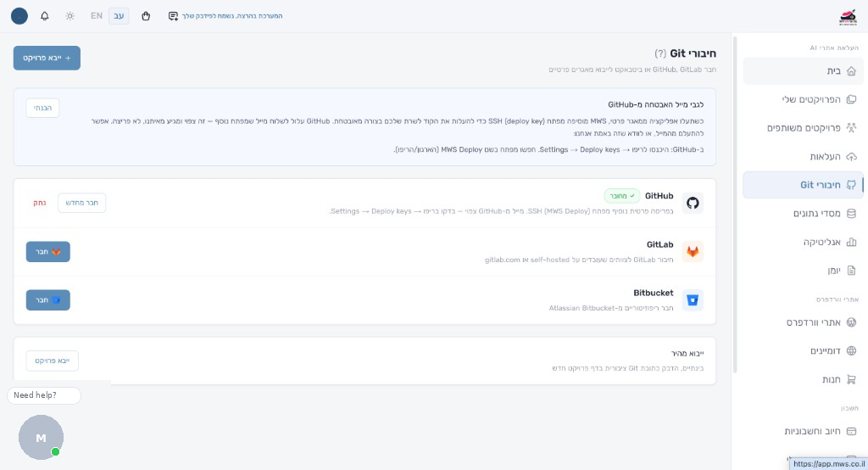Click the sidebar vertical scrollbar
Viewport: 868px width, 470px height.
[735, 205]
